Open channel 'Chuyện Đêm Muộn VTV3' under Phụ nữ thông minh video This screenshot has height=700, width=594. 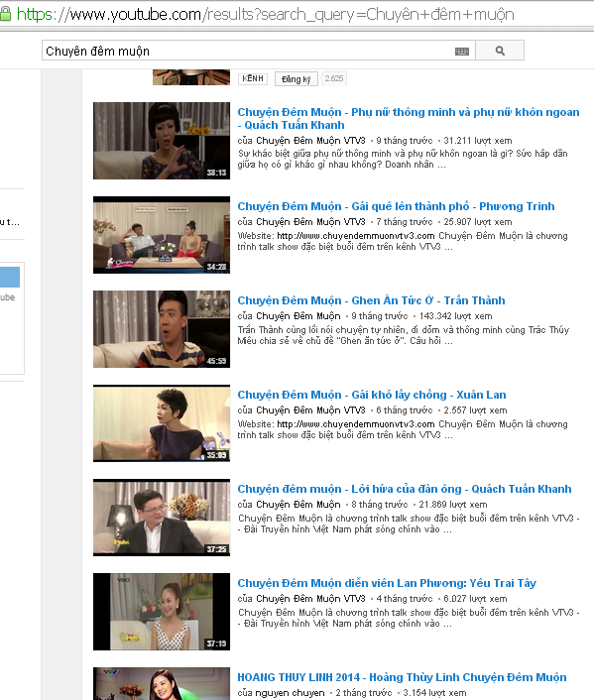click(x=310, y=141)
